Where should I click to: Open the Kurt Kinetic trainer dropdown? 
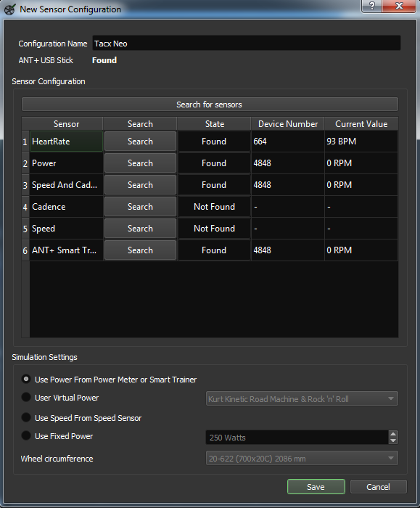coord(302,399)
